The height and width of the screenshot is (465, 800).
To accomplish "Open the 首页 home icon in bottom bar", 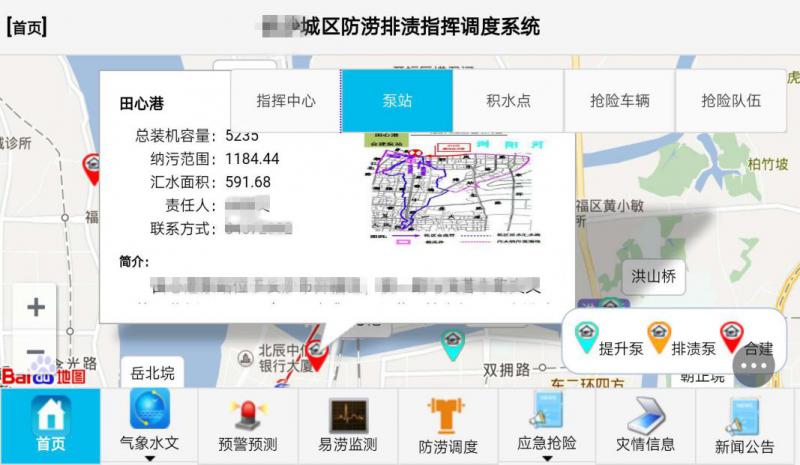I will 50,415.
